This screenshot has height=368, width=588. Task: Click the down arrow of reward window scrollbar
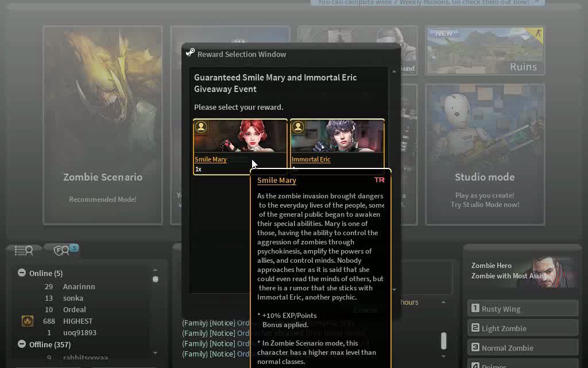pyautogui.click(x=394, y=290)
